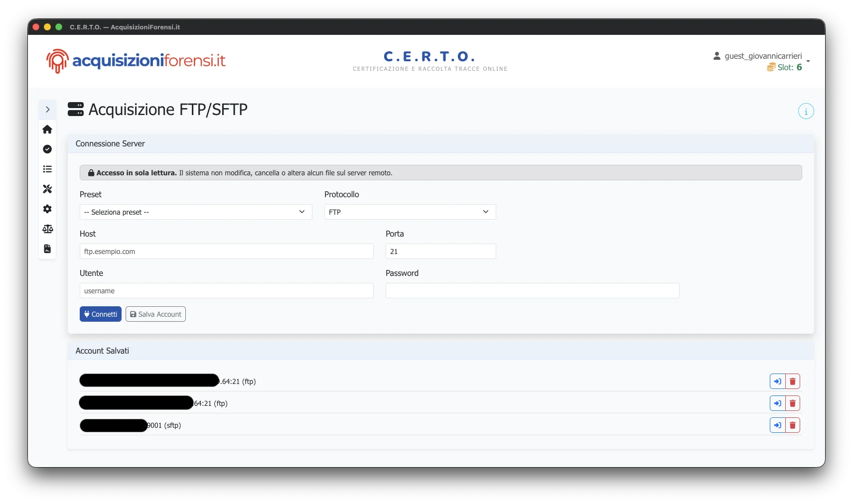This screenshot has width=853, height=504.
Task: Click the Slot: 6 indicator
Action: 786,67
